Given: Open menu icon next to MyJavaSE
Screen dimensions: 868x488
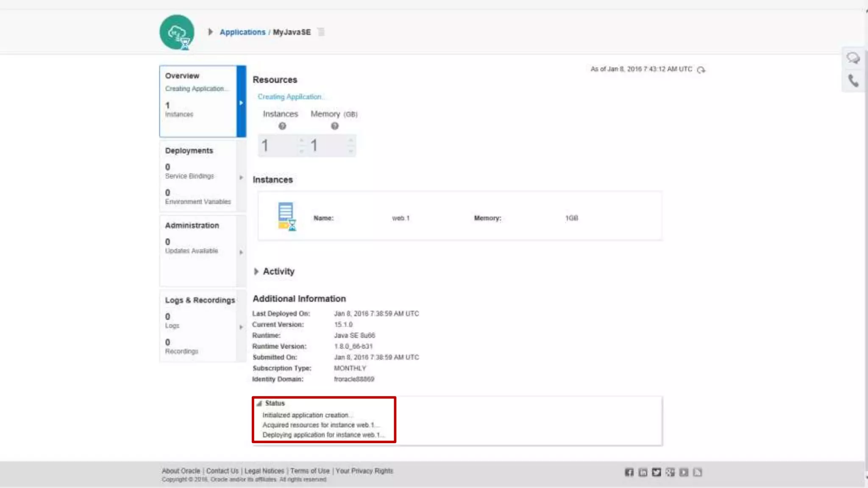Looking at the screenshot, I should point(321,32).
